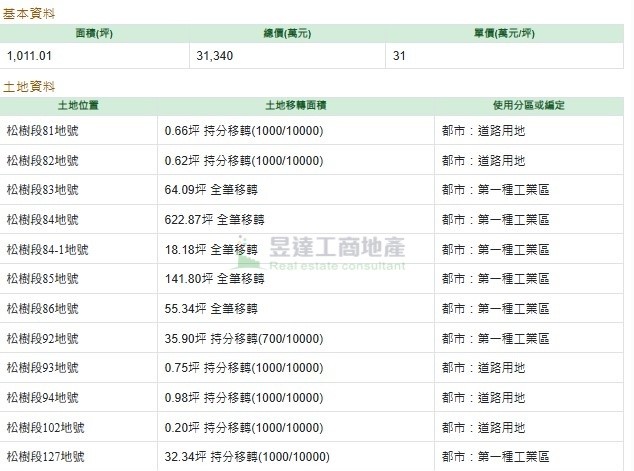Click the 單價(萬元/坪) column header
The image size is (634, 471).
[504, 34]
